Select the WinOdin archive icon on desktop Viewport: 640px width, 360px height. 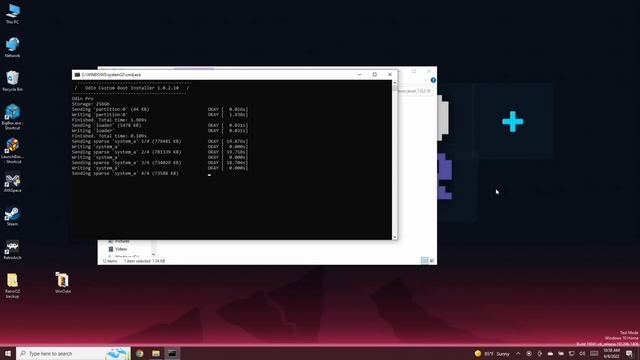click(x=62, y=282)
